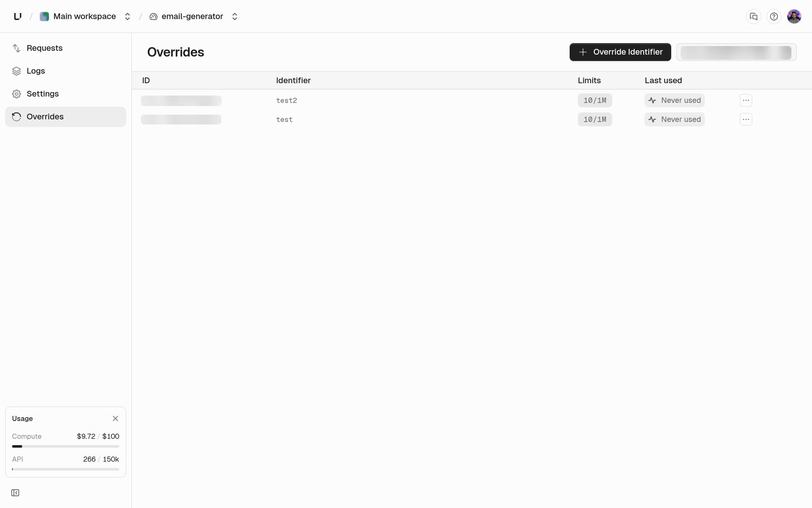Click the Settings gear icon

click(x=16, y=94)
